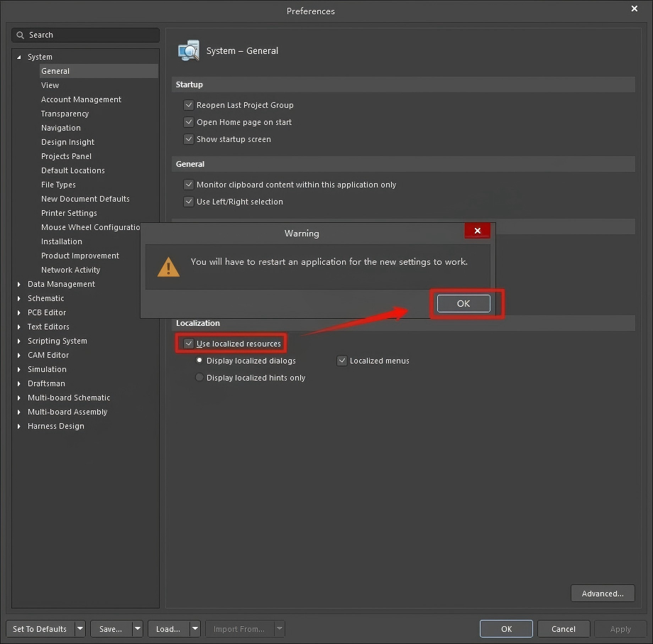
Task: Toggle Reopen Last Project Group checkbox
Action: pyautogui.click(x=189, y=105)
